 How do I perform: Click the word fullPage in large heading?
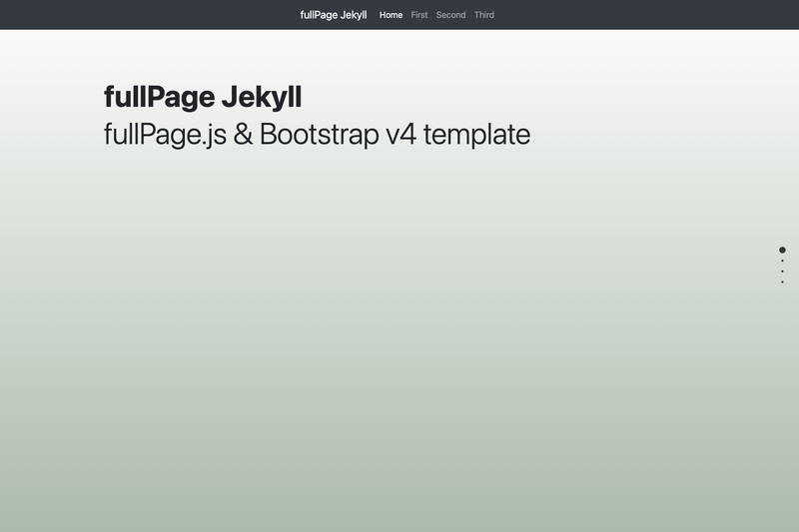point(160,97)
